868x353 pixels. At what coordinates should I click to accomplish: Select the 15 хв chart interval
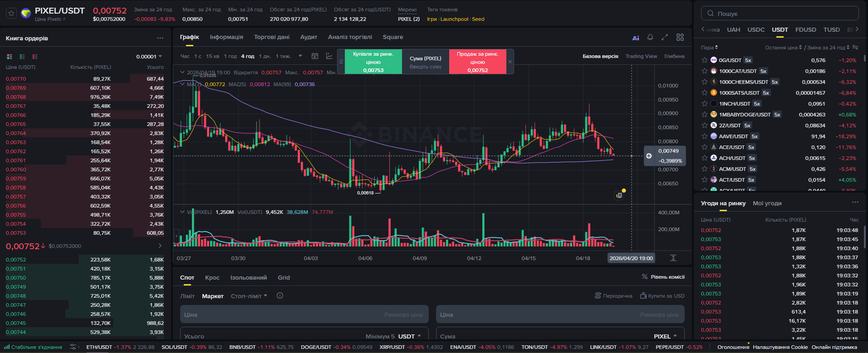(212, 56)
